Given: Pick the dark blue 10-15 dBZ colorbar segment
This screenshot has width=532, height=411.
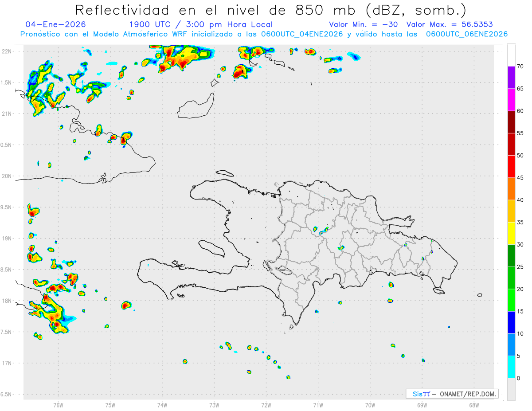Looking at the screenshot, I should (x=511, y=322).
